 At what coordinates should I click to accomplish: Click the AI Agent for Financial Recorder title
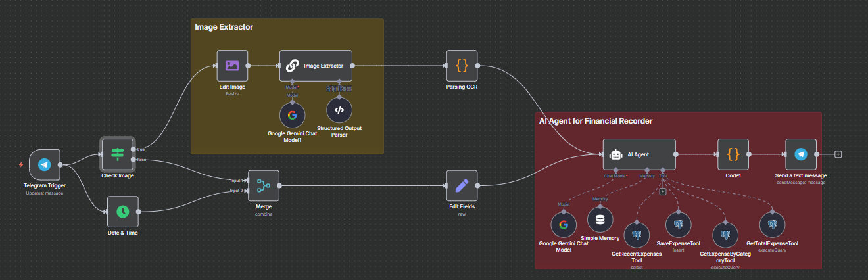point(596,121)
